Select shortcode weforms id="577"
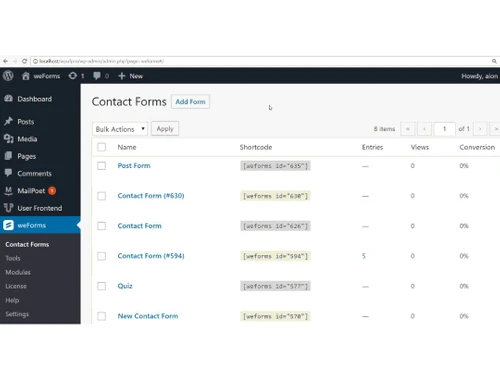This screenshot has height=375, width=500. click(x=275, y=286)
